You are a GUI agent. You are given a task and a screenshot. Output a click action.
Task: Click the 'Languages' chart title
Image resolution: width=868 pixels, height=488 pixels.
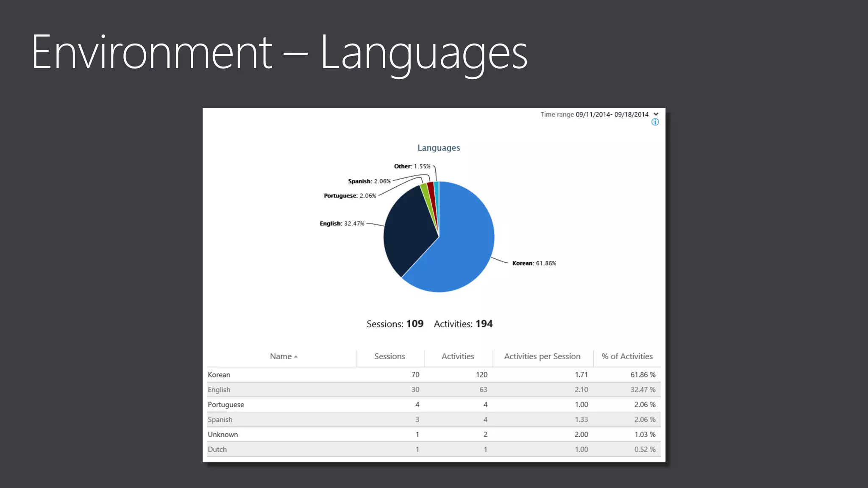pyautogui.click(x=439, y=148)
